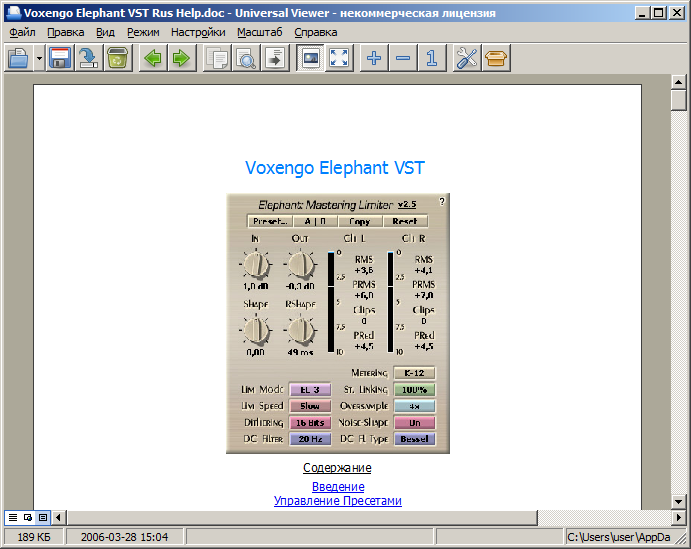Click the Содержание heading
This screenshot has height=549, width=691.
pos(337,467)
